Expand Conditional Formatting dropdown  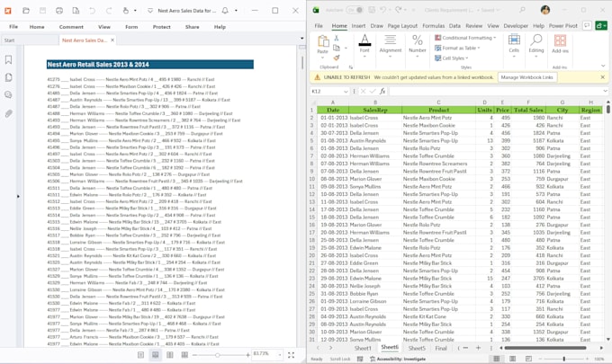[494, 38]
